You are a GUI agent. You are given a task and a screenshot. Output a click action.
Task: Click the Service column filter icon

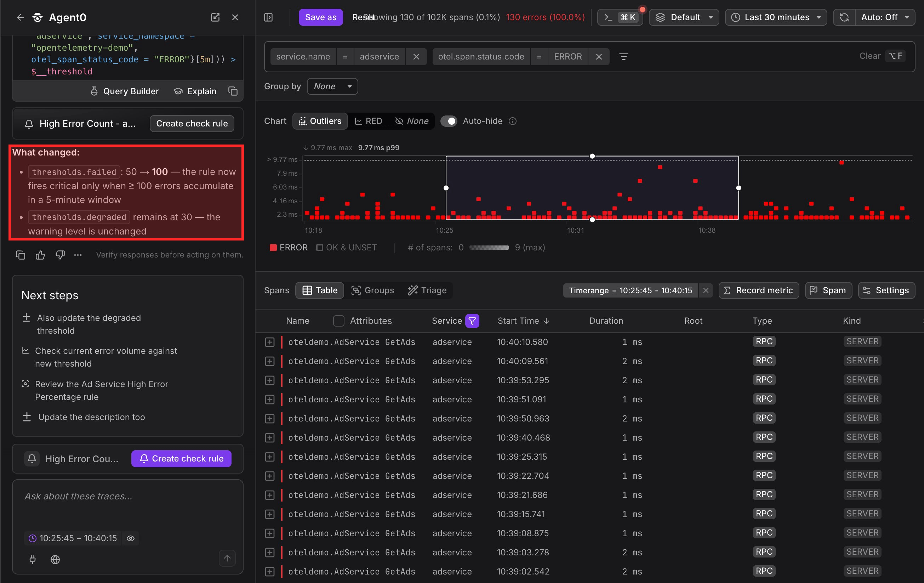click(x=472, y=321)
